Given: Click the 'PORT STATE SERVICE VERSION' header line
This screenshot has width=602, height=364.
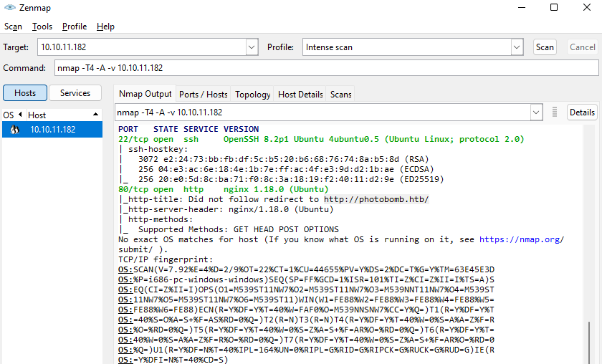Looking at the screenshot, I should [188, 129].
